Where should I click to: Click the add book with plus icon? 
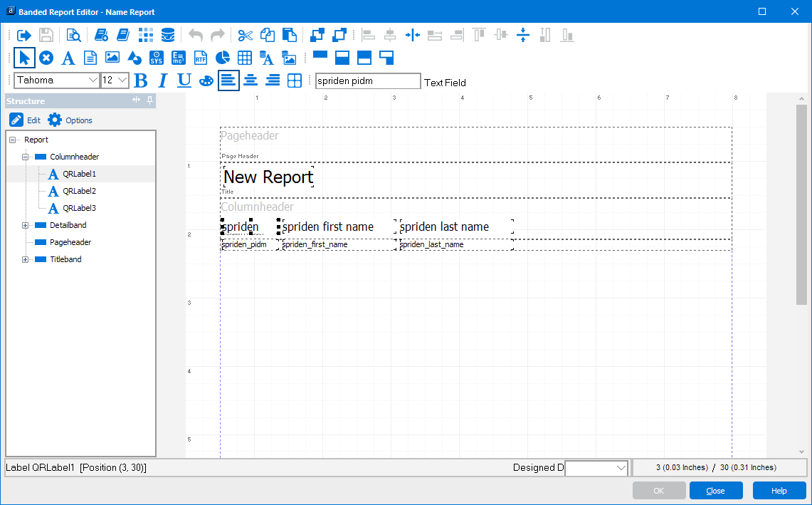[101, 35]
